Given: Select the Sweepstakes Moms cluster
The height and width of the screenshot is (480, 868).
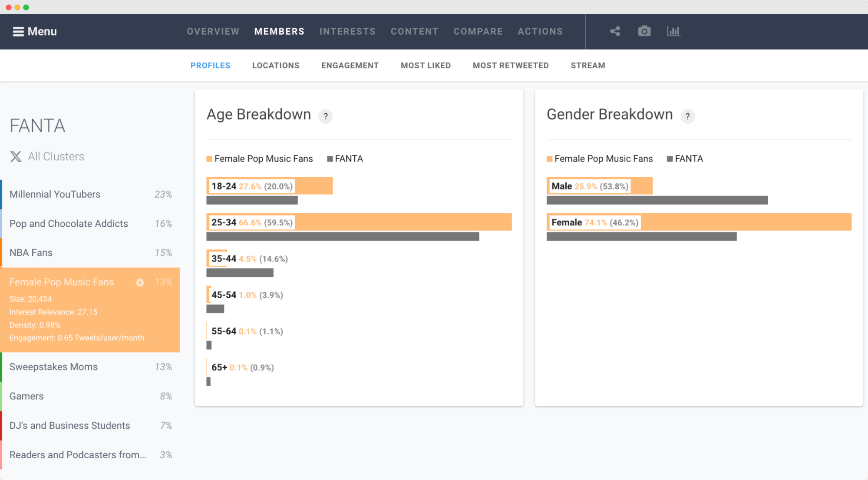Looking at the screenshot, I should 90,367.
